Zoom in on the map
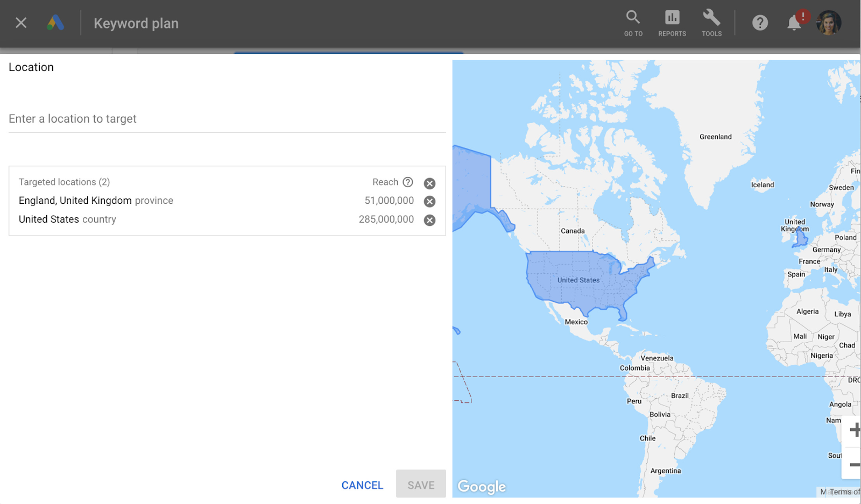 pyautogui.click(x=853, y=430)
